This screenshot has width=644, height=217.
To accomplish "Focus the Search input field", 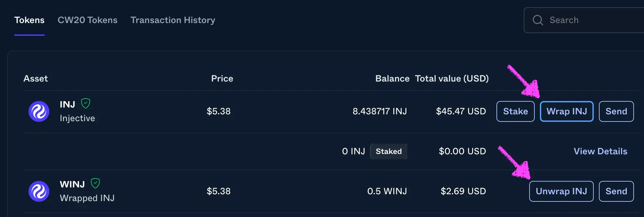I will tap(593, 20).
